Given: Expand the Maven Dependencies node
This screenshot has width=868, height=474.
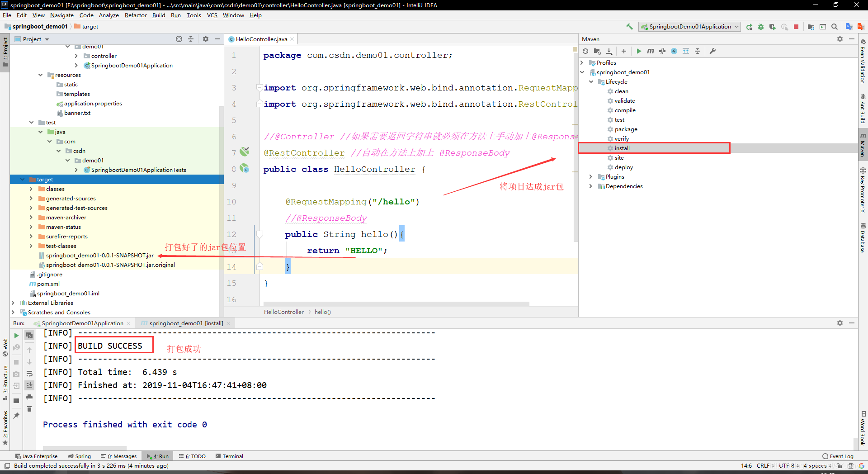Looking at the screenshot, I should [x=591, y=186].
